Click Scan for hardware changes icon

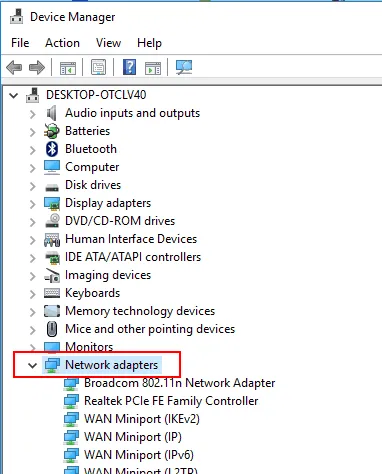[x=184, y=67]
